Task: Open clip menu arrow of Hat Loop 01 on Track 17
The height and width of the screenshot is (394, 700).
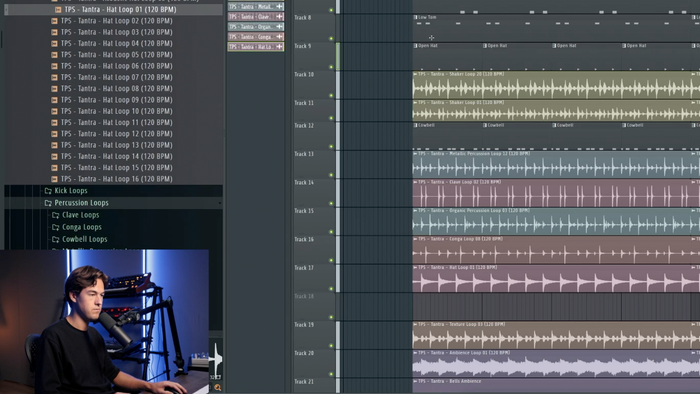Action: tap(415, 268)
